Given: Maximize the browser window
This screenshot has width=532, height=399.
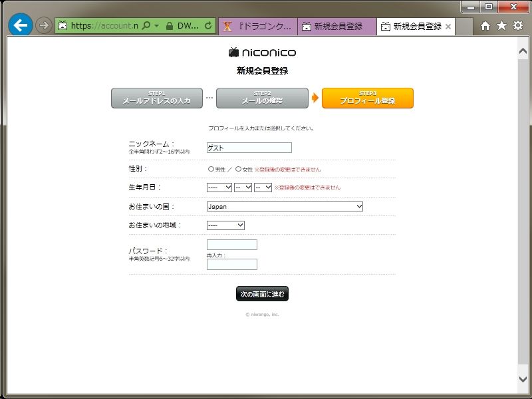Looking at the screenshot, I should (x=489, y=7).
